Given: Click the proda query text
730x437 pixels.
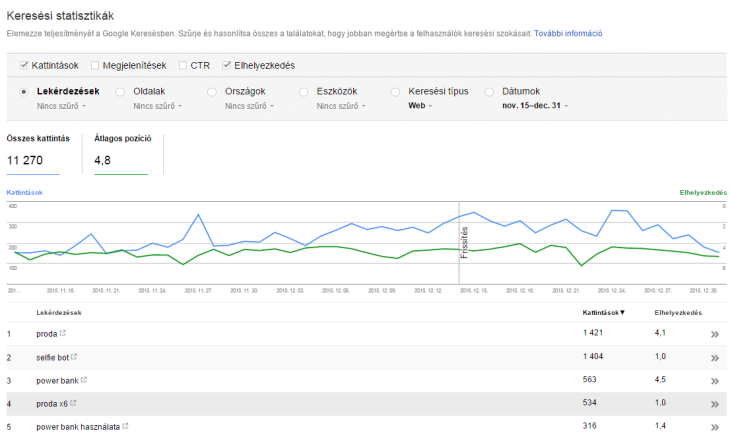Looking at the screenshot, I should [x=47, y=334].
